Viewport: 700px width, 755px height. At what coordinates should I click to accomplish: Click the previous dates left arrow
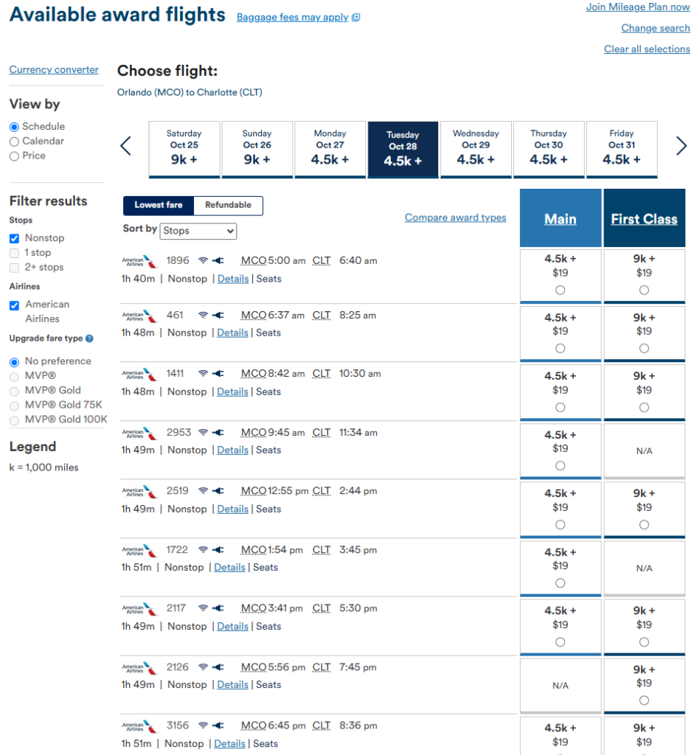click(125, 146)
